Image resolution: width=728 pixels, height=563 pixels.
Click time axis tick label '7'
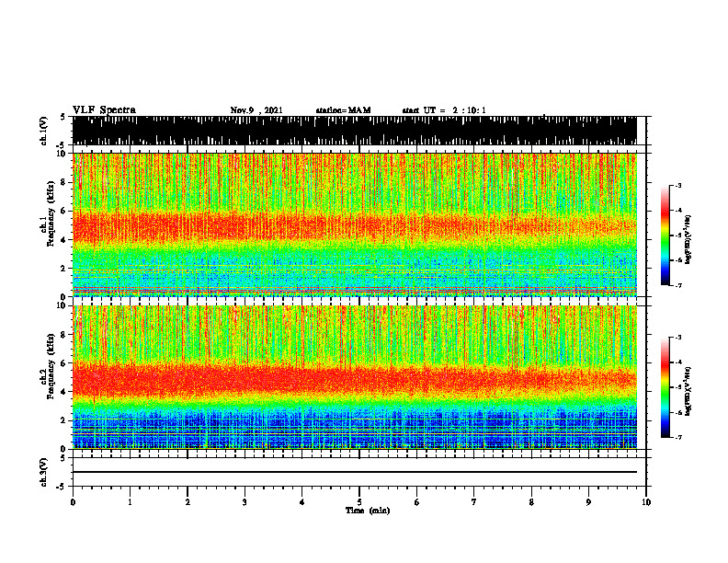(474, 502)
